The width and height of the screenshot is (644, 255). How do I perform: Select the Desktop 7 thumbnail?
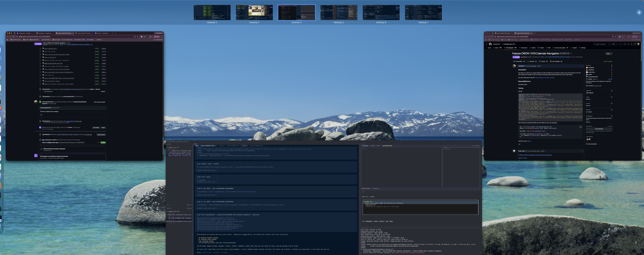click(423, 12)
